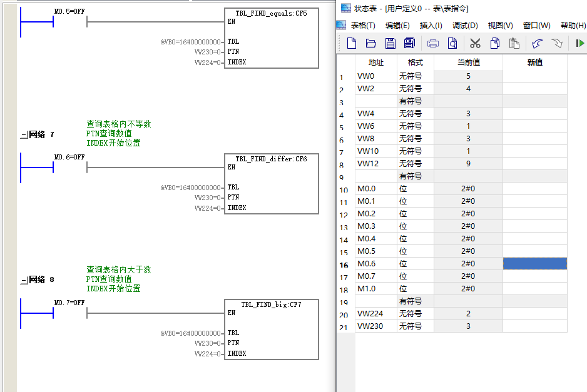Click the Copy toolbar icon

[495, 43]
